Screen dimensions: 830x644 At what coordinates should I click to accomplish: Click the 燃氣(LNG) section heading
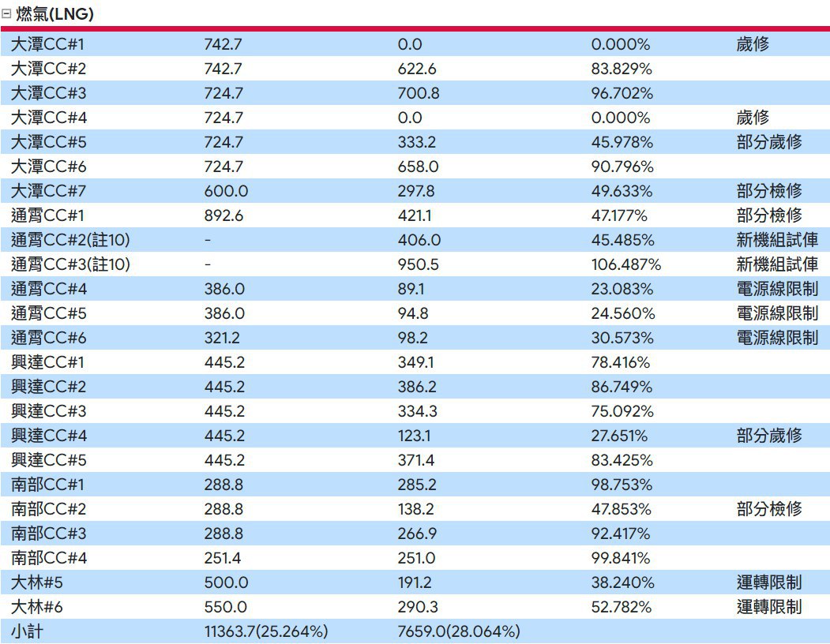point(55,14)
